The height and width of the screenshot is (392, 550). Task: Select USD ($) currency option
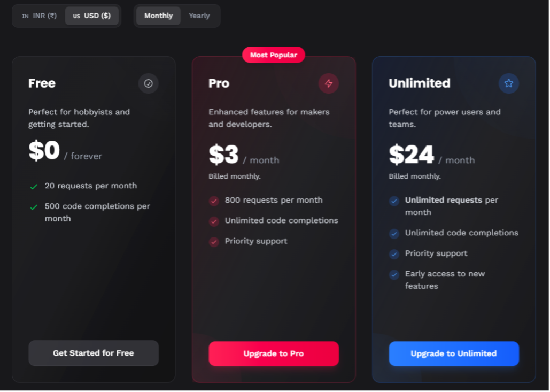pyautogui.click(x=92, y=16)
